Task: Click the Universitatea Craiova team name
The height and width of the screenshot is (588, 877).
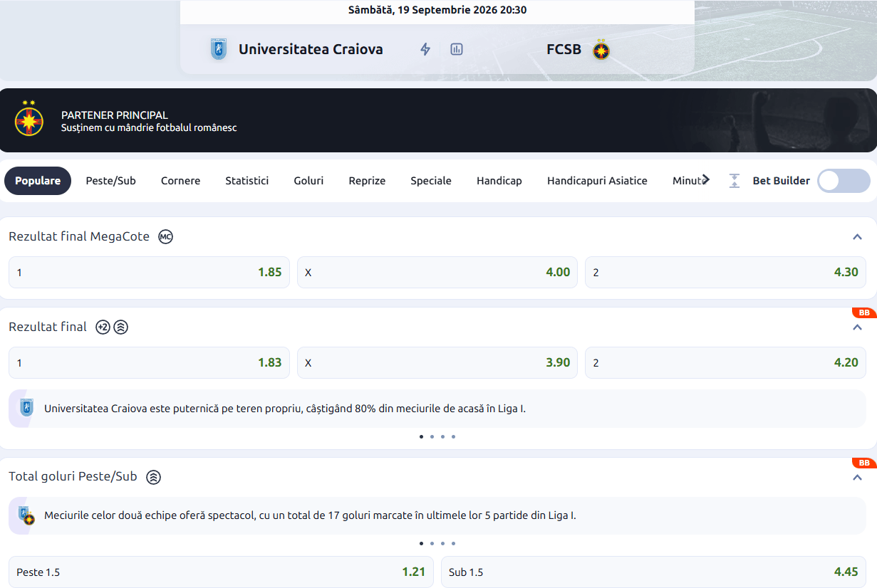Action: 311,49
